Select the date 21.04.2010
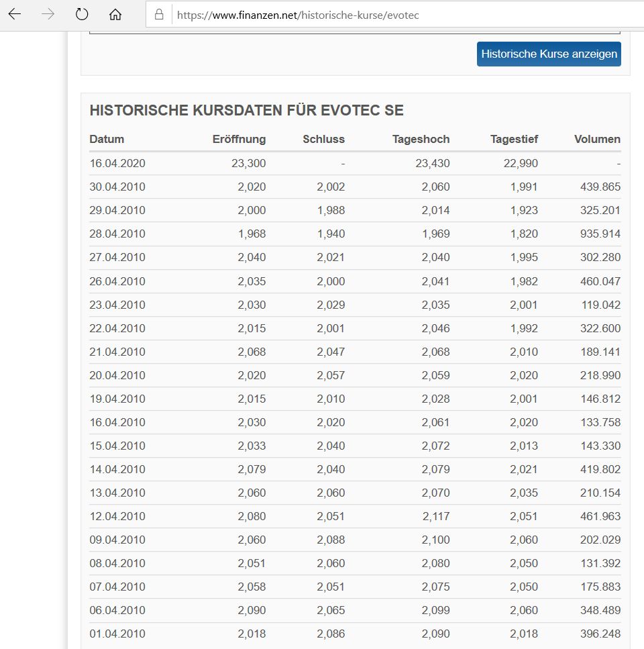644x649 pixels. point(117,352)
